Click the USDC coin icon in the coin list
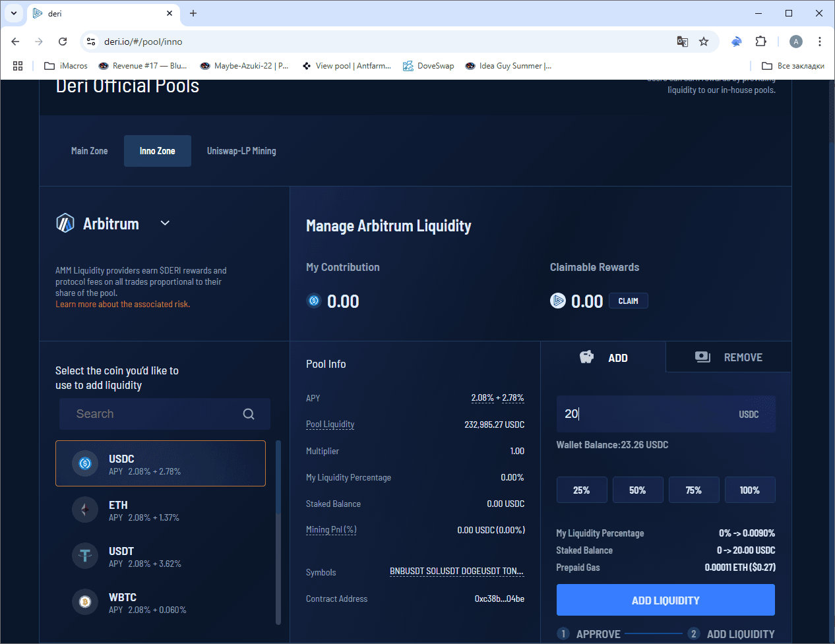Screen dimensions: 835x644 (85, 463)
